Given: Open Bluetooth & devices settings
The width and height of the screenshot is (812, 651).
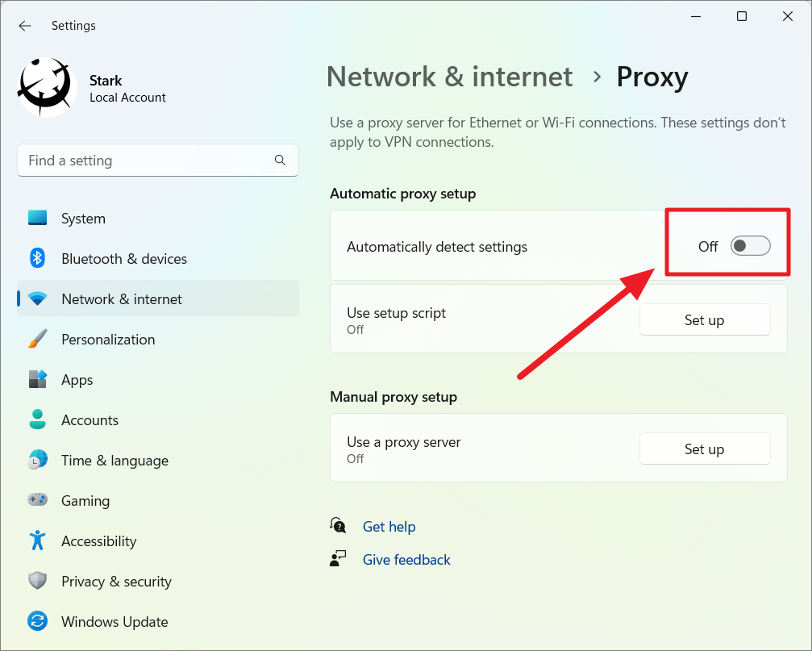Looking at the screenshot, I should [37, 258].
